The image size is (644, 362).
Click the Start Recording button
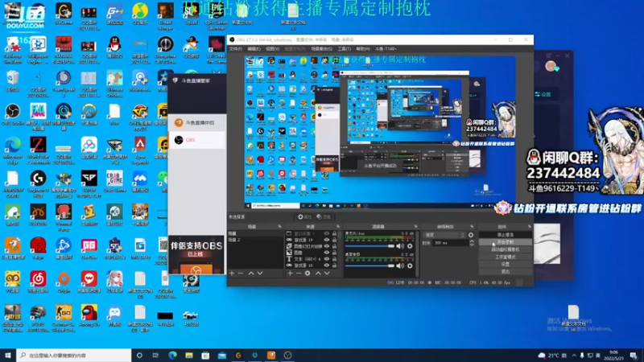(x=506, y=242)
